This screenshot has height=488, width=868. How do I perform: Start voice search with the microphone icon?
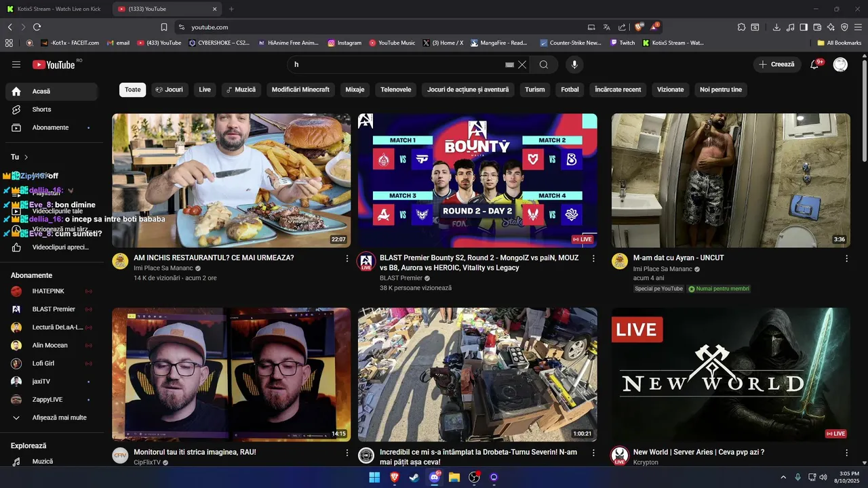point(574,64)
